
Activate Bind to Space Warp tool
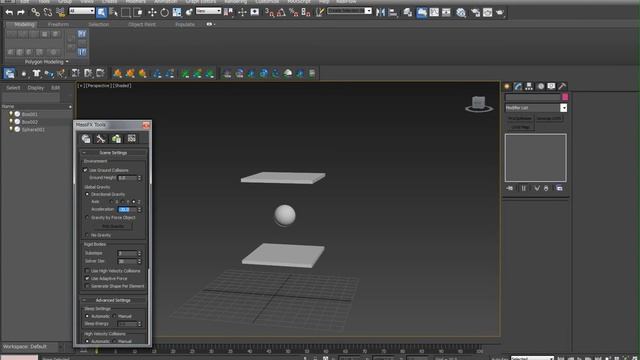click(60, 12)
